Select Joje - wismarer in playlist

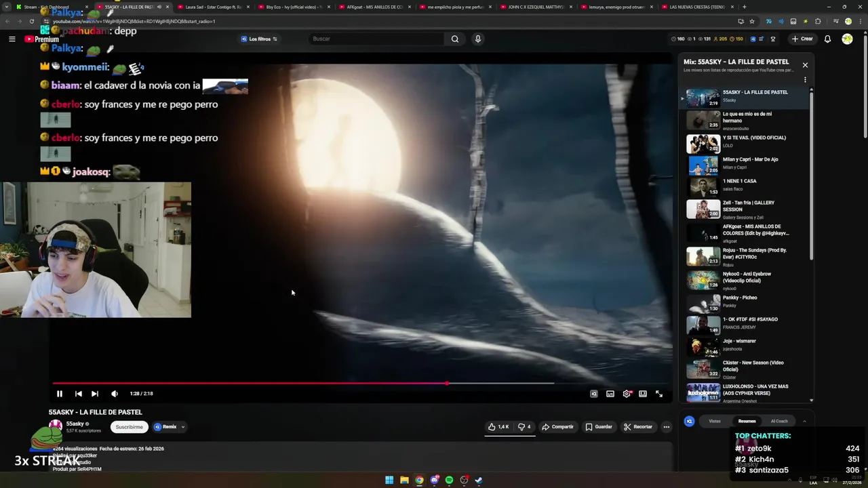pyautogui.click(x=746, y=347)
